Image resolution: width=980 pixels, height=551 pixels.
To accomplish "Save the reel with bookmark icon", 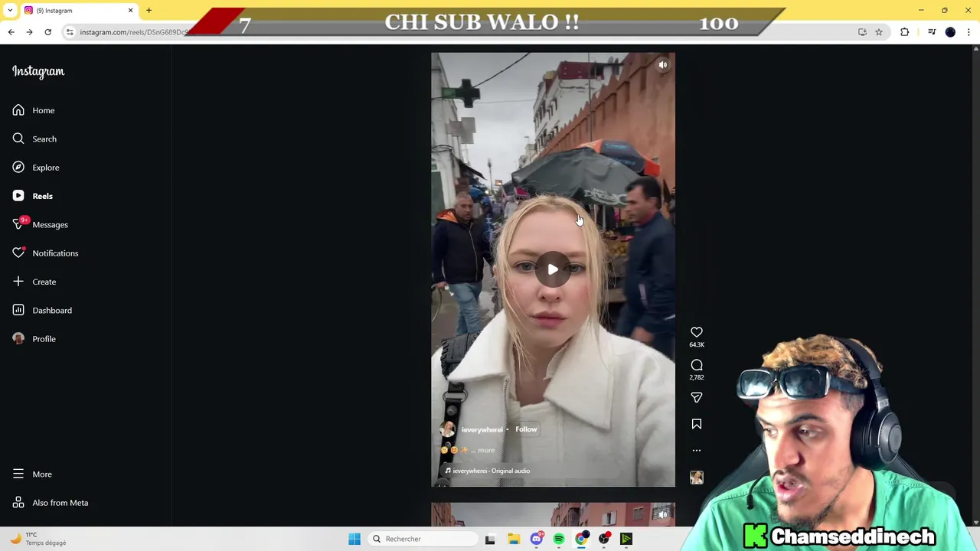I will coord(697,424).
